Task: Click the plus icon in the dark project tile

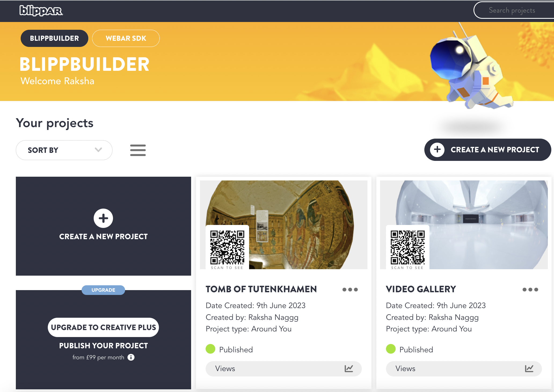Action: (103, 218)
